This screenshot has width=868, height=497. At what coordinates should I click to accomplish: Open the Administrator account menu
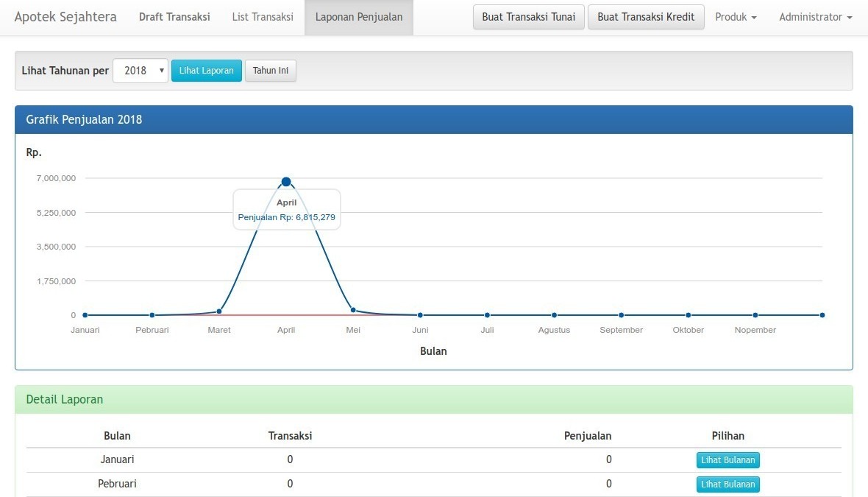tap(815, 17)
